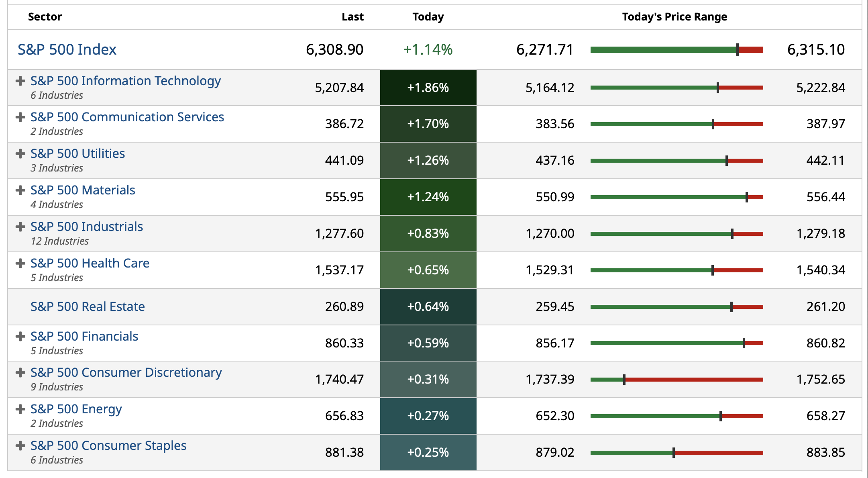This screenshot has width=868, height=478.
Task: Click the S&P 500 Index price range bar
Action: coord(676,50)
